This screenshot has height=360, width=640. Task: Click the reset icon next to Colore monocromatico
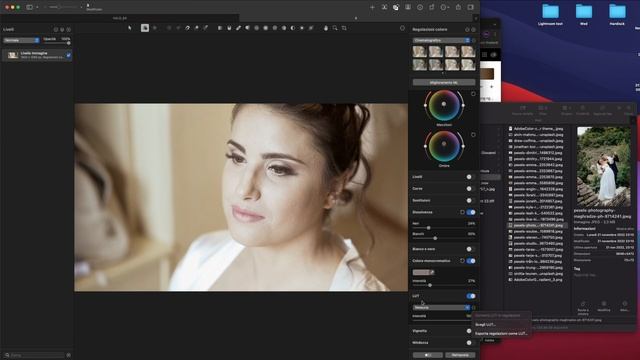coord(462,261)
